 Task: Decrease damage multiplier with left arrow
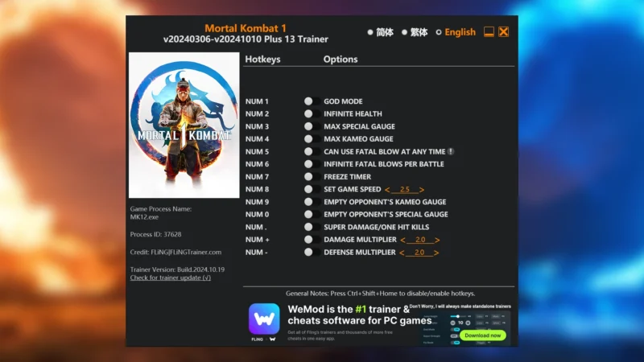coord(403,240)
